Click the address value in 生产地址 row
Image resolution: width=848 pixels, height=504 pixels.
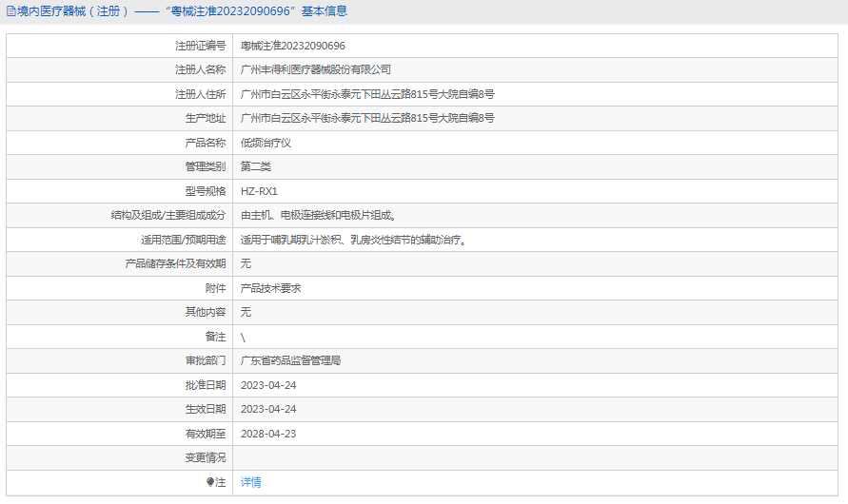point(367,118)
